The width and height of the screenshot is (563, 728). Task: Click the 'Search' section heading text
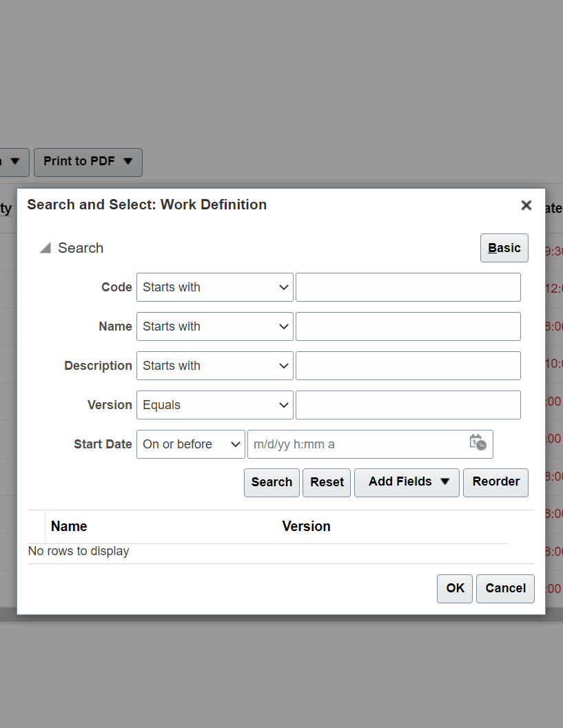pyautogui.click(x=81, y=248)
